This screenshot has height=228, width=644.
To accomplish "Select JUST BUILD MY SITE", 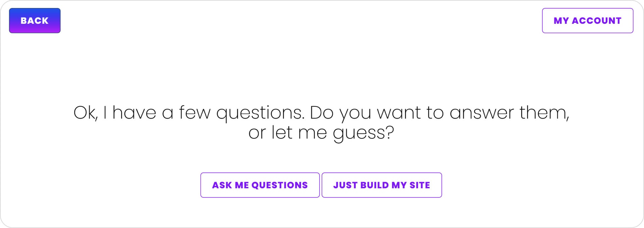I will pos(381,185).
